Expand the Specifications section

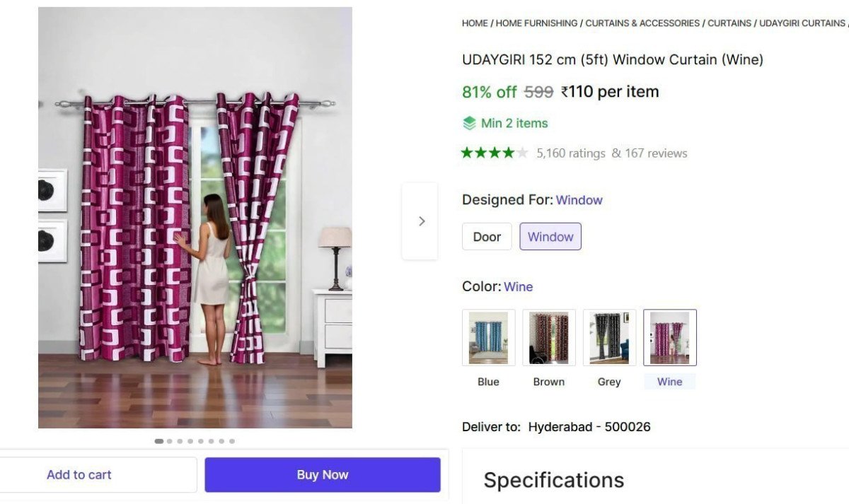coord(553,479)
